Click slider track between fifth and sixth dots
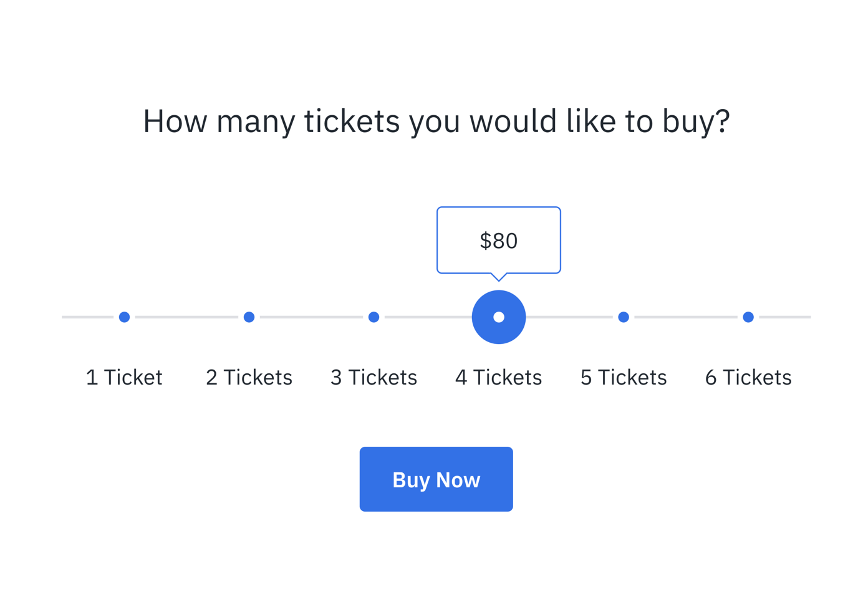Viewport: 868px width, 592px height. tap(686, 317)
